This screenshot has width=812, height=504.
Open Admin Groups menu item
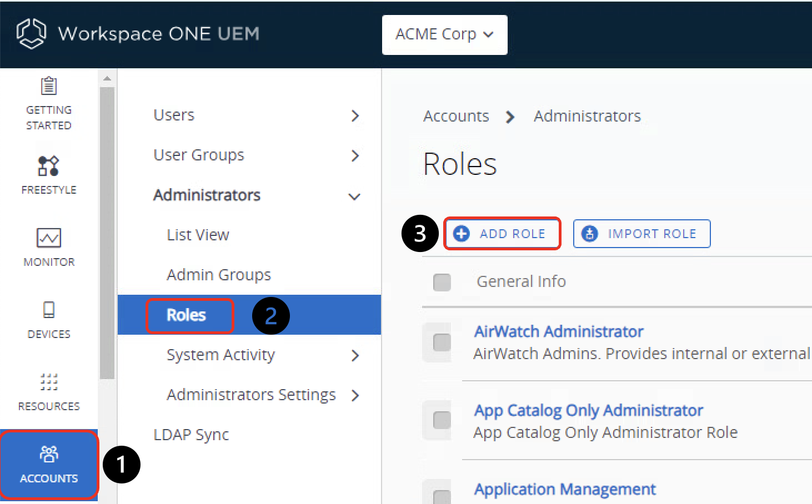[219, 275]
